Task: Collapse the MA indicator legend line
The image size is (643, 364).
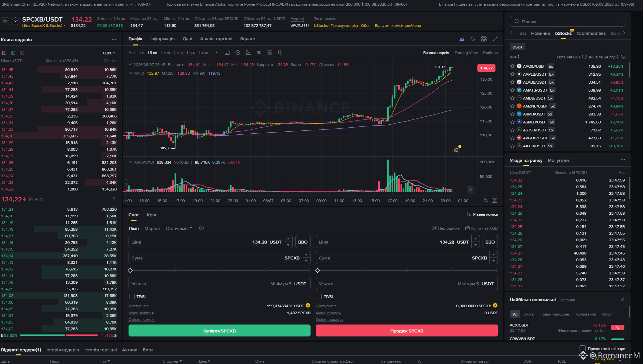Action: pyautogui.click(x=130, y=73)
